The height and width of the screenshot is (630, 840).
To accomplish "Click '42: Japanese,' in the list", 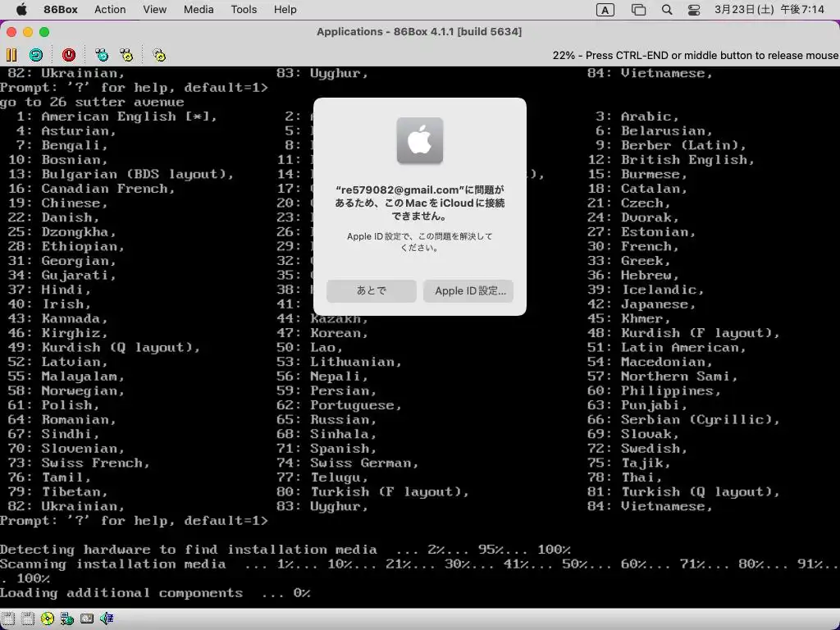I will (641, 304).
